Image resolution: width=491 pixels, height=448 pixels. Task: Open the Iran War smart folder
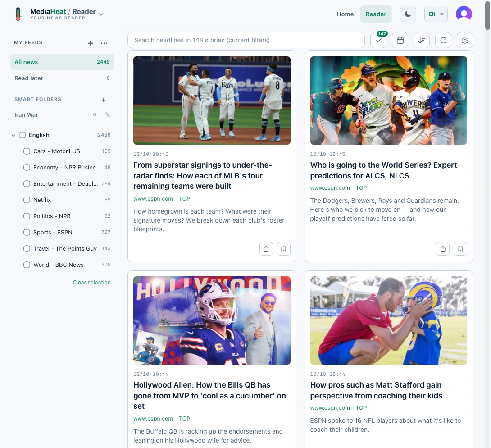26,114
